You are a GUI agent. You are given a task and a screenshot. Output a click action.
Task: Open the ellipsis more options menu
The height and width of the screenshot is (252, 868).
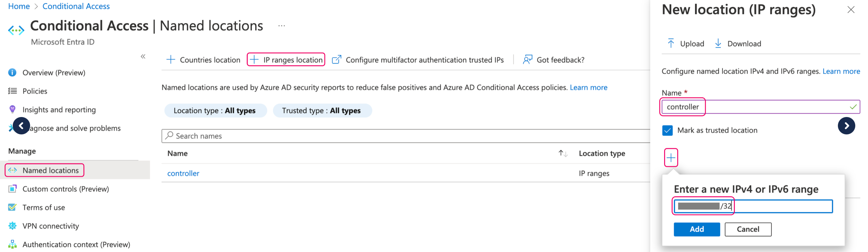[x=282, y=25]
